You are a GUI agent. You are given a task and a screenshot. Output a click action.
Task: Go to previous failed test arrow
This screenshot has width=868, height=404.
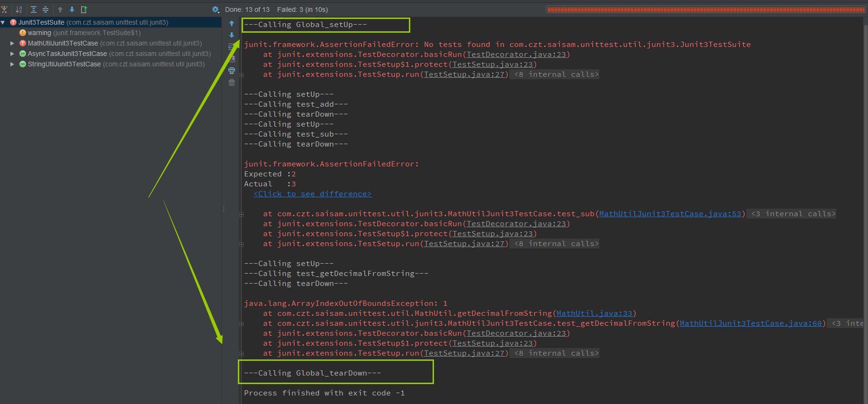[60, 9]
